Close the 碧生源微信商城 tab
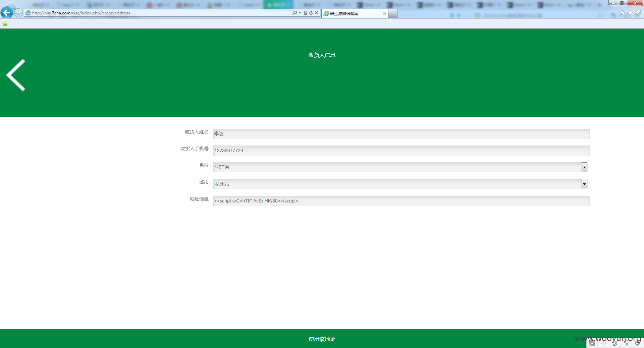Image resolution: width=644 pixels, height=348 pixels. point(384,13)
